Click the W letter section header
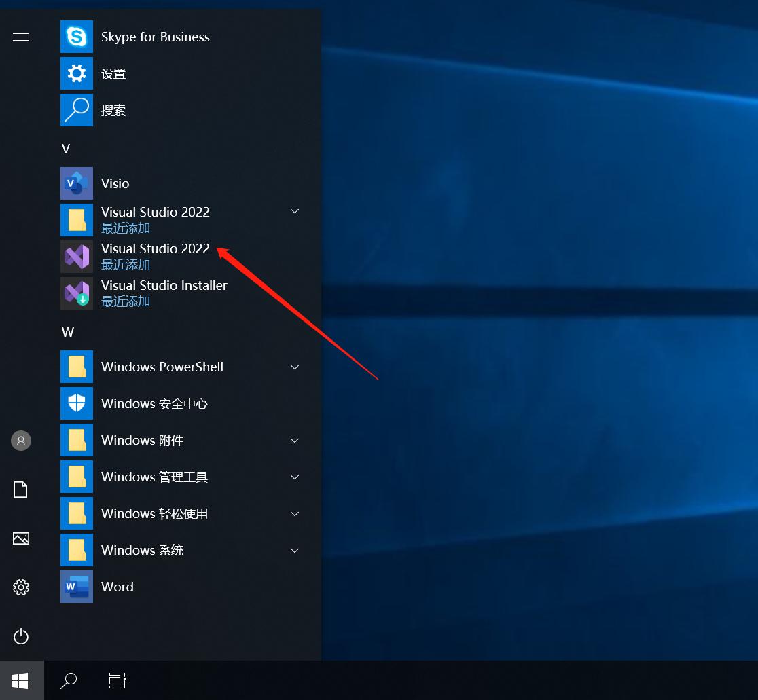The image size is (758, 700). (x=67, y=332)
